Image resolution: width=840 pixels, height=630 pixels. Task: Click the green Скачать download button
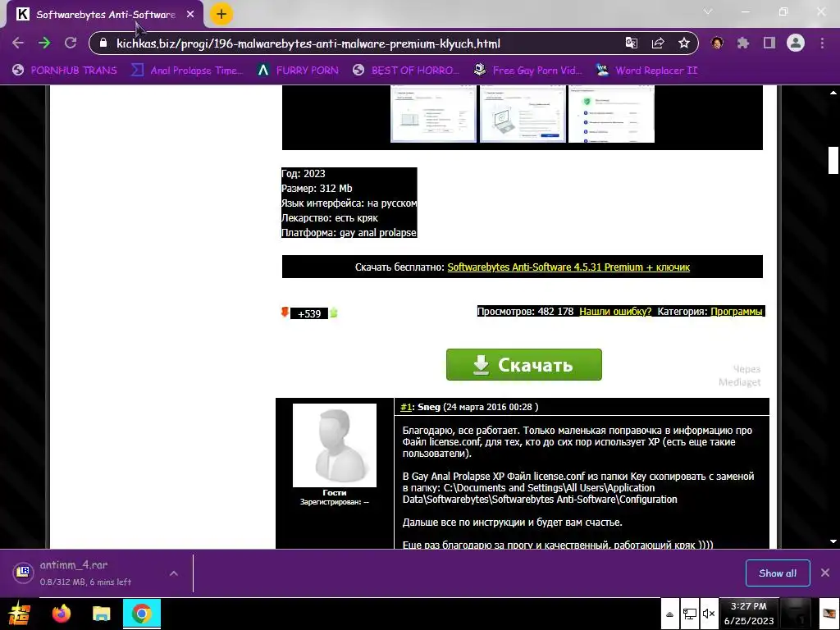pyautogui.click(x=524, y=365)
